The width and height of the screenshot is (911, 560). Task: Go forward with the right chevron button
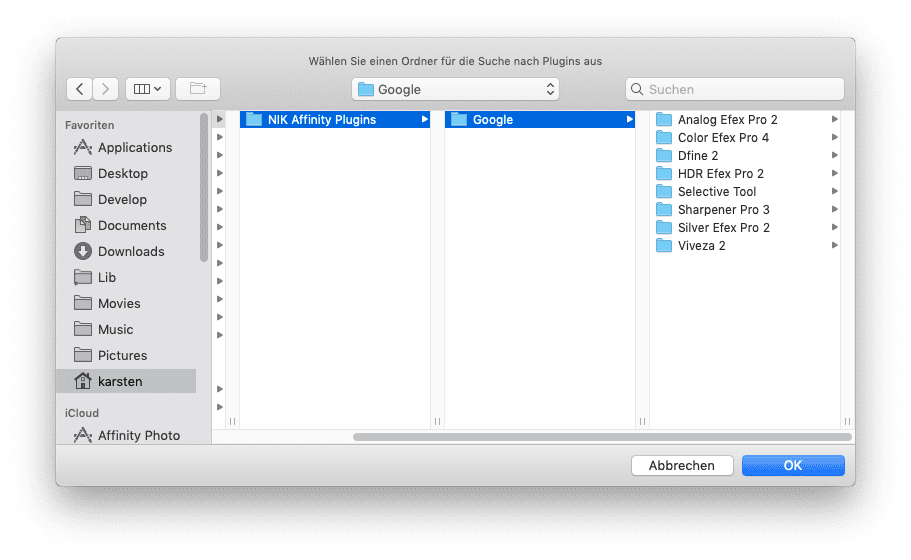pos(105,89)
